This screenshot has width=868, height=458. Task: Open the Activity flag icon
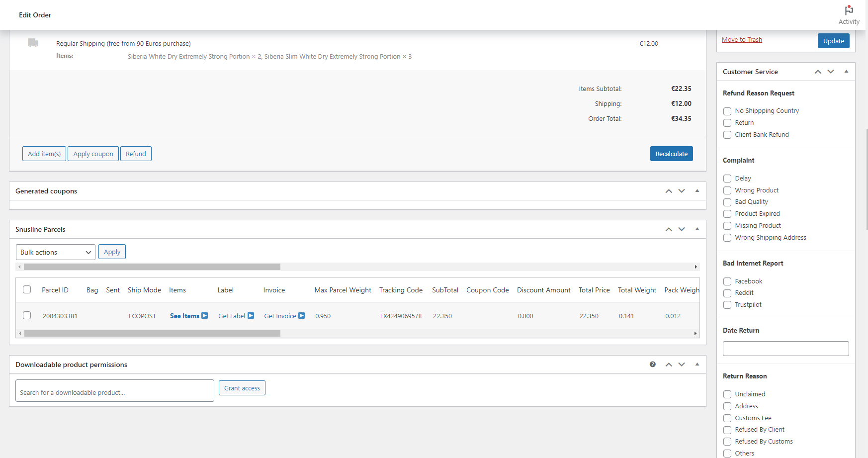(849, 10)
